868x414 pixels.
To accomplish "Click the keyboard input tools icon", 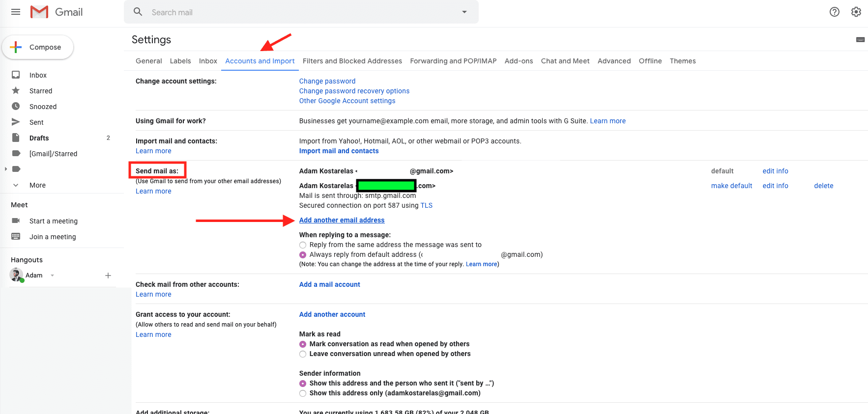I will [860, 40].
